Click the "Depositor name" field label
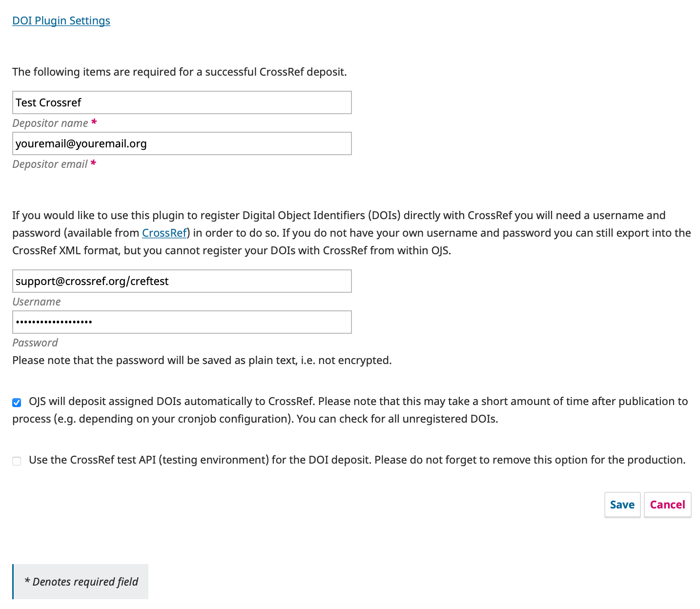The height and width of the screenshot is (609, 700). tap(50, 123)
